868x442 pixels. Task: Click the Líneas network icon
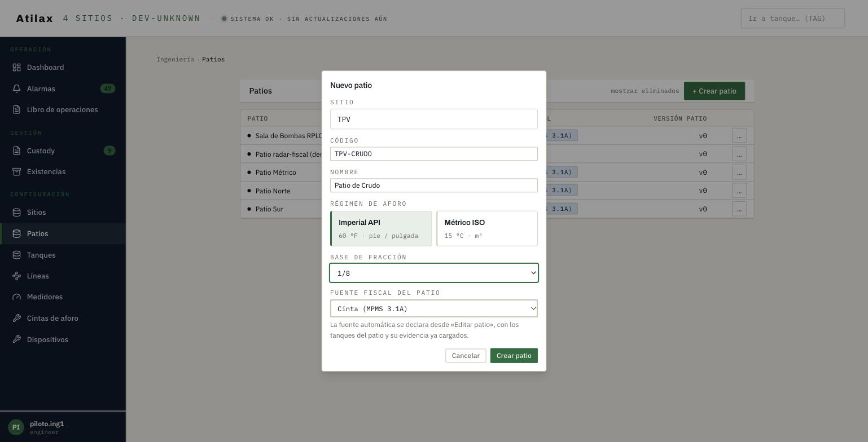coord(17,276)
